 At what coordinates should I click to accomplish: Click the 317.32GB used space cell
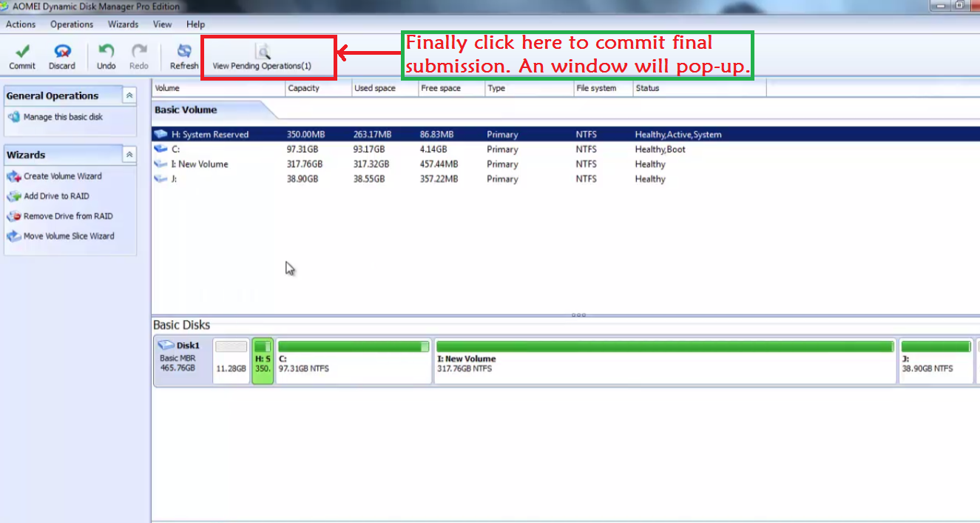pos(371,164)
